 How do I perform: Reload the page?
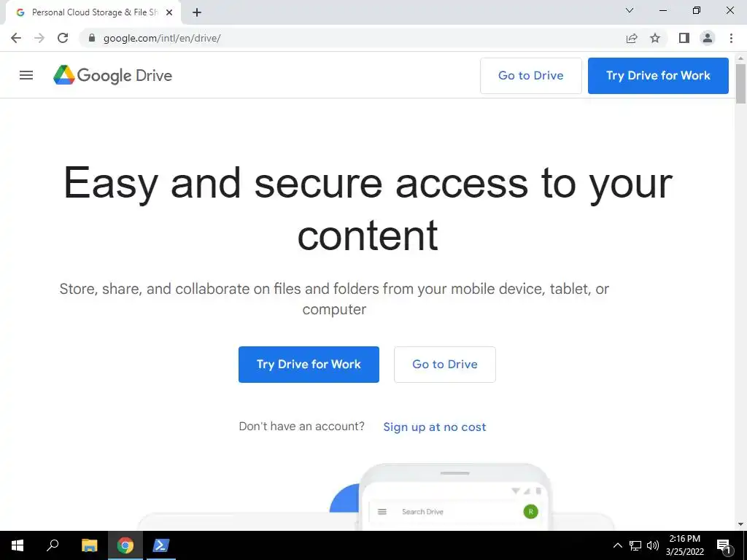click(x=63, y=38)
